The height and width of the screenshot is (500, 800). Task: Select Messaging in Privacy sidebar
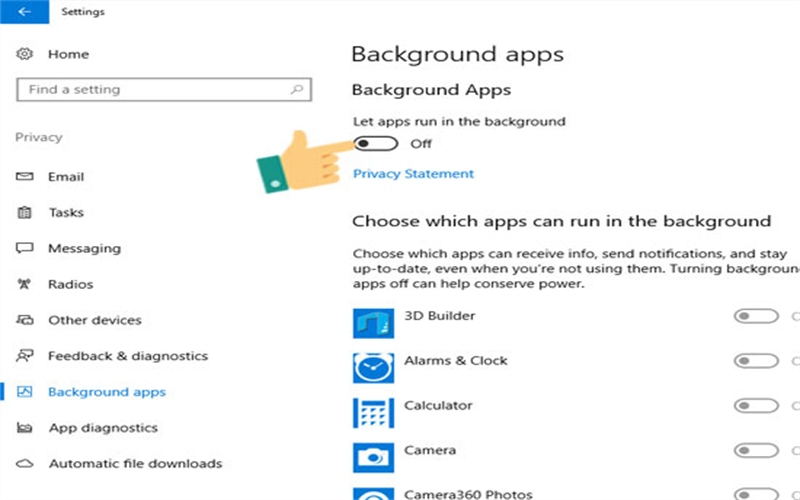(85, 248)
